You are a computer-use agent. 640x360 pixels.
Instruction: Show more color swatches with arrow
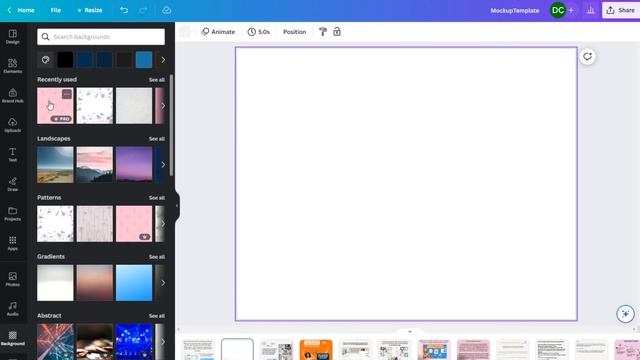click(163, 60)
